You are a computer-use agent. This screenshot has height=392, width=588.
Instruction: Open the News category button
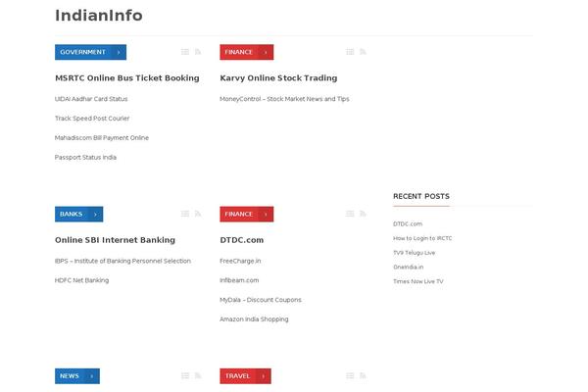coord(77,376)
